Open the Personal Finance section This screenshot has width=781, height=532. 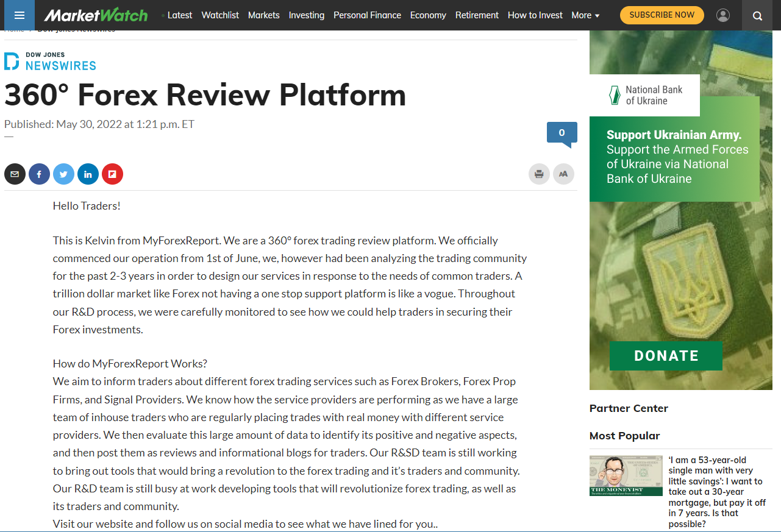(x=367, y=15)
